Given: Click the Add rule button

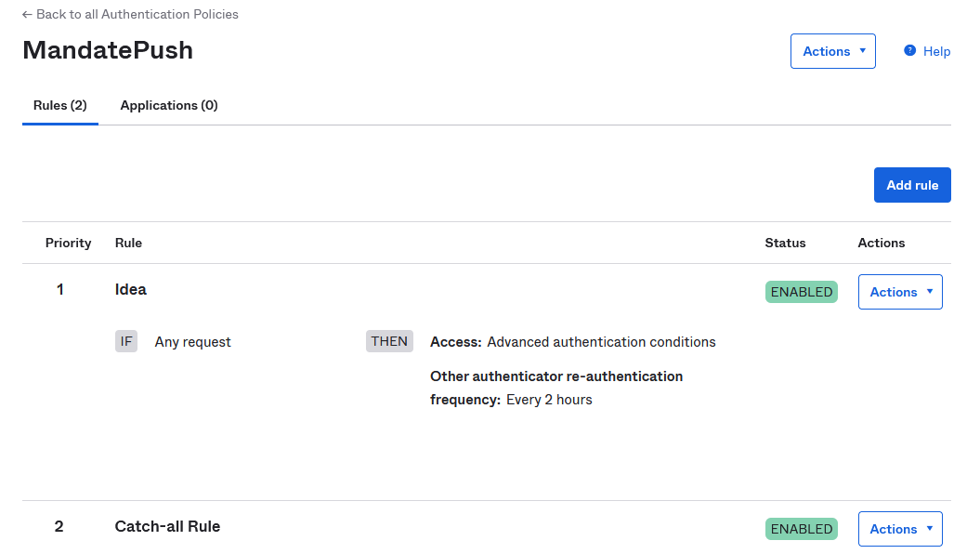Looking at the screenshot, I should tap(911, 185).
